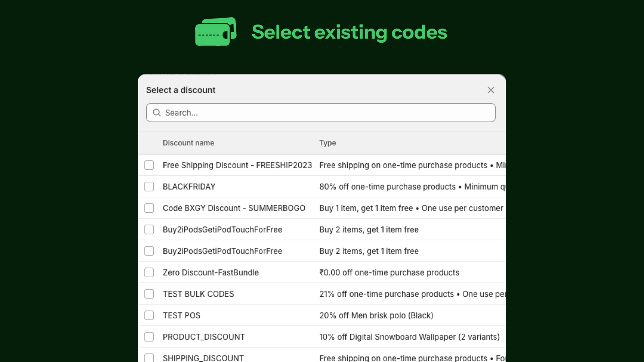Click the Discount name column header
This screenshot has width=644, height=362.
coord(188,143)
